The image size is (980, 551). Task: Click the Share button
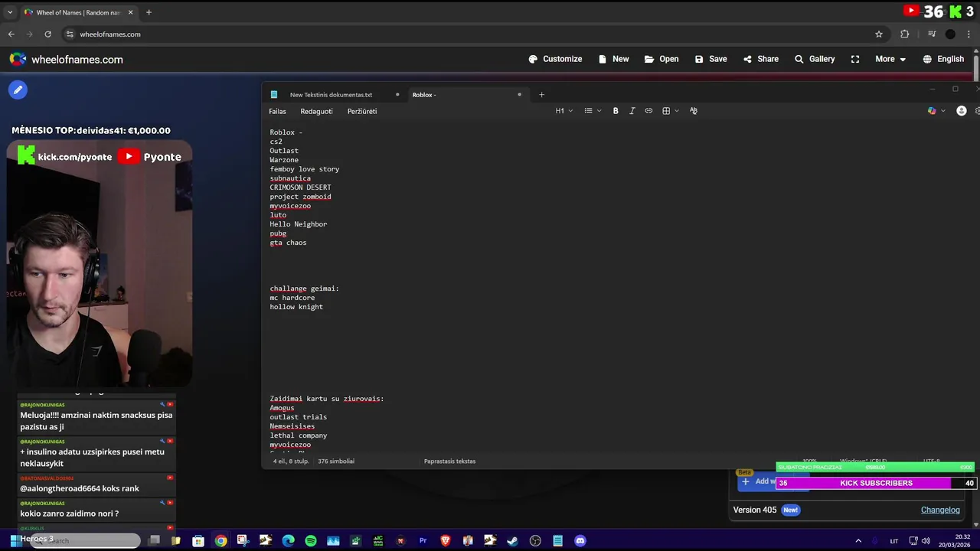tap(760, 59)
